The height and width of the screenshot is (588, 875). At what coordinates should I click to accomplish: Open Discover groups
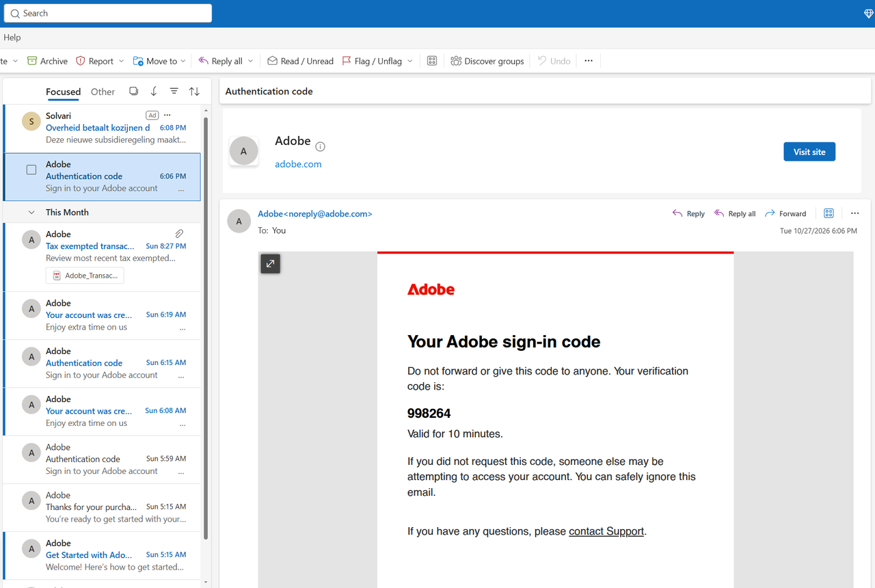[487, 61]
